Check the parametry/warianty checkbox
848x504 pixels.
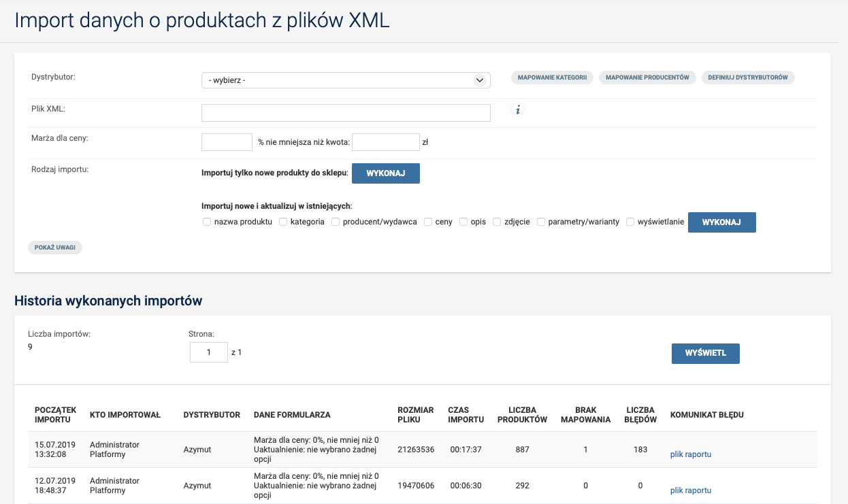[x=541, y=222]
